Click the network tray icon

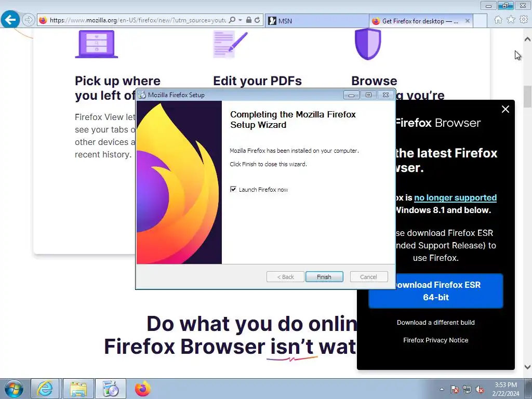[467, 389]
